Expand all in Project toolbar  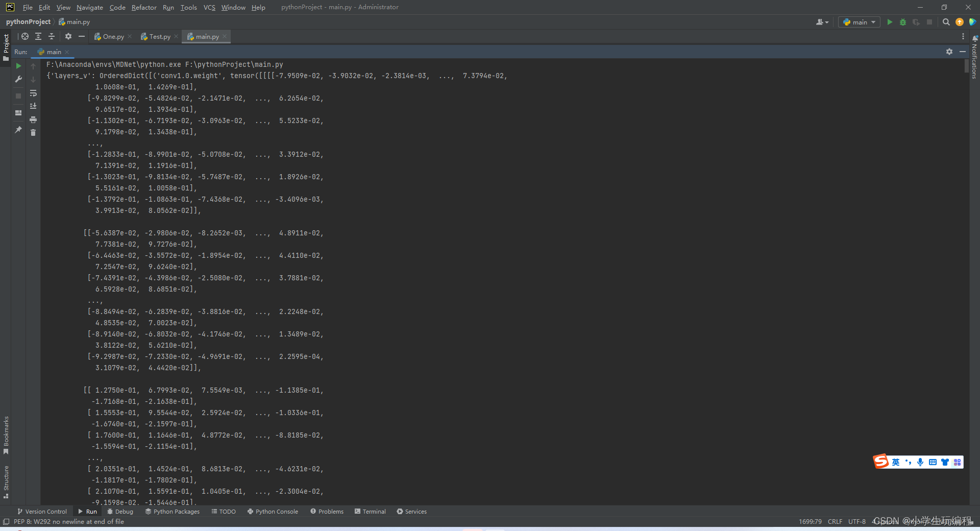[x=38, y=36]
